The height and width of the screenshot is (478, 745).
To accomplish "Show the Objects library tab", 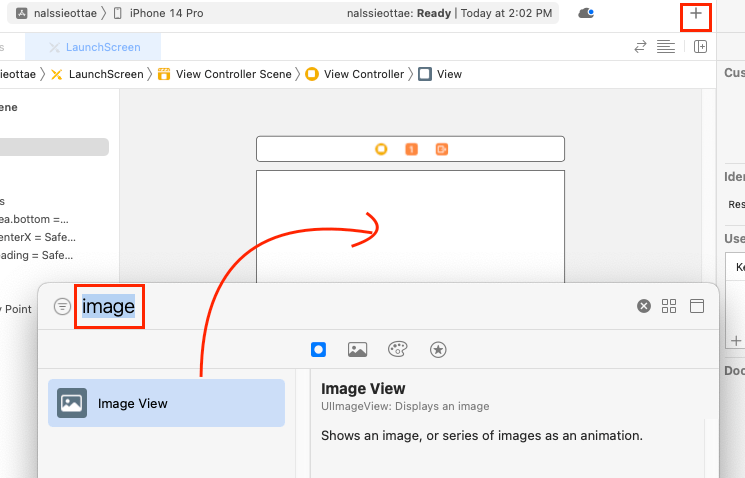I will [318, 350].
